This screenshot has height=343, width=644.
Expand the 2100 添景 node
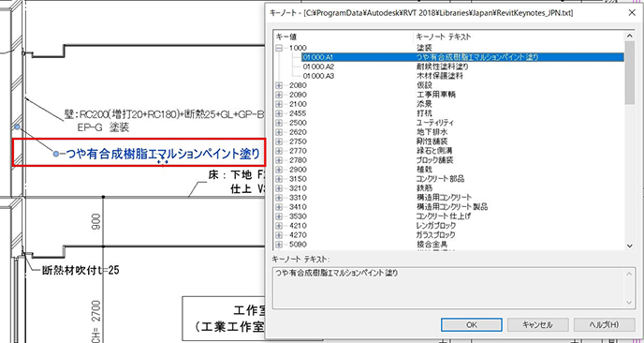(279, 104)
